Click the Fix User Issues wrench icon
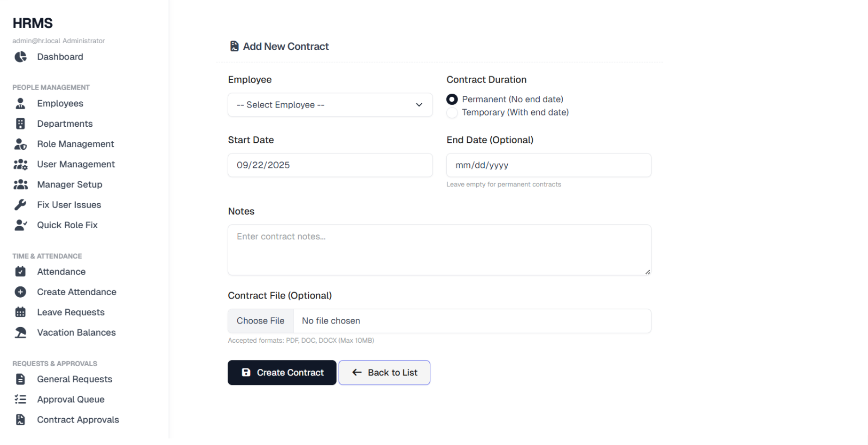The width and height of the screenshot is (868, 445). tap(20, 204)
